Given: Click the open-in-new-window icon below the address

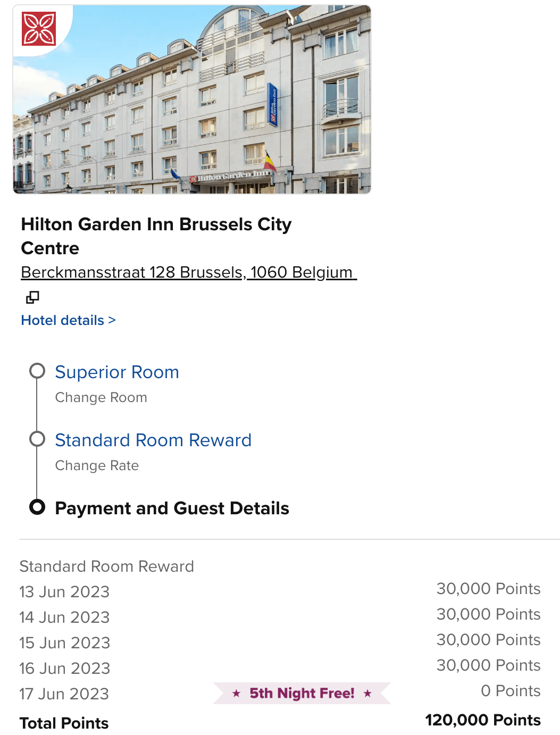Looking at the screenshot, I should (x=32, y=297).
